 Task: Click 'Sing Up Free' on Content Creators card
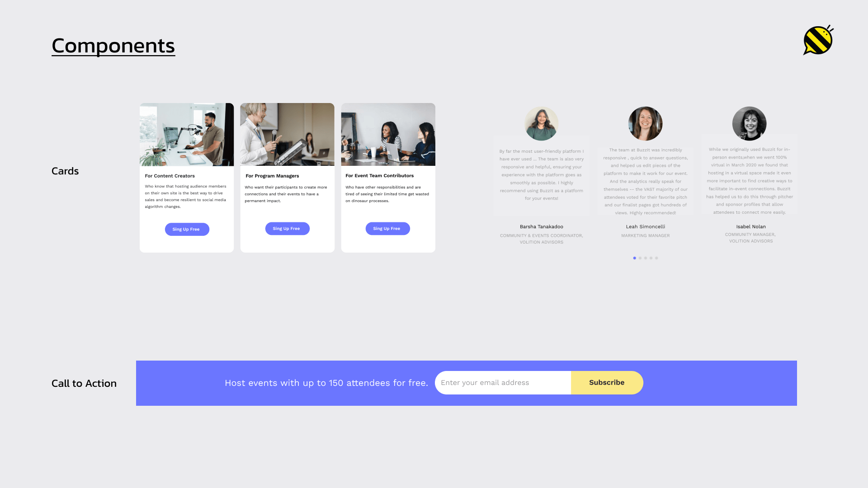[x=187, y=230]
